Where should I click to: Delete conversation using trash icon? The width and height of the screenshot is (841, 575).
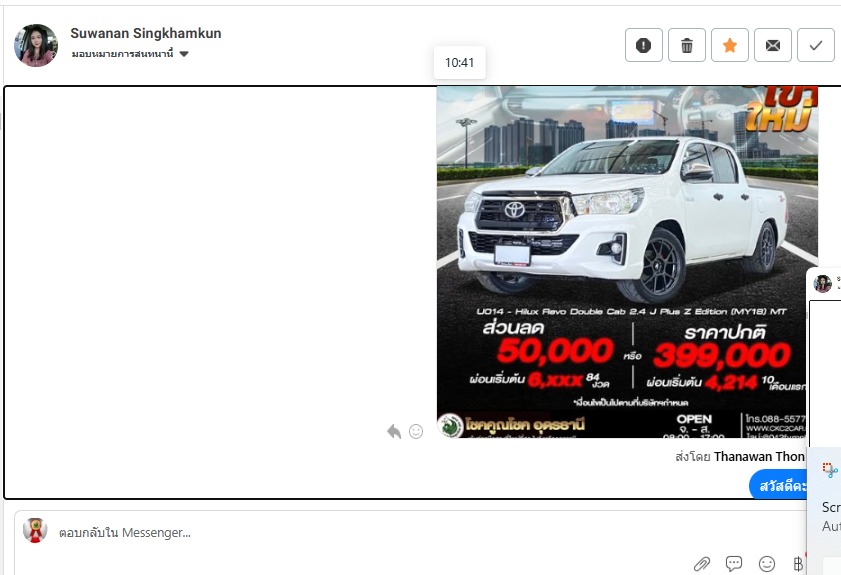click(687, 45)
